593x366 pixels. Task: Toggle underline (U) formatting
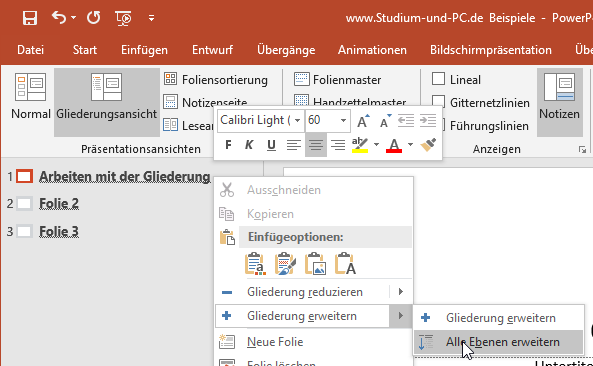(271, 144)
